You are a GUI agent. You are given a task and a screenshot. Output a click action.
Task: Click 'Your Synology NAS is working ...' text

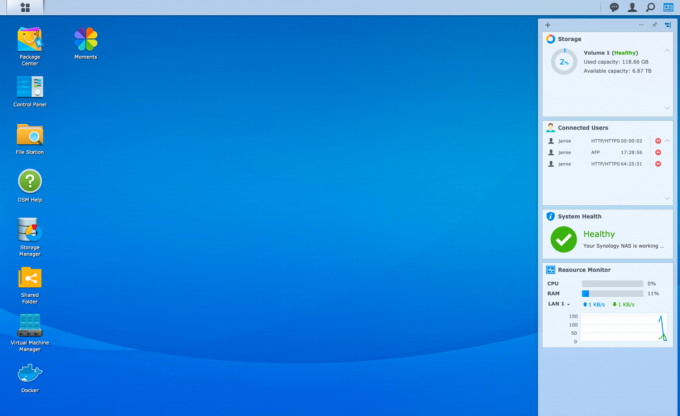pyautogui.click(x=623, y=246)
